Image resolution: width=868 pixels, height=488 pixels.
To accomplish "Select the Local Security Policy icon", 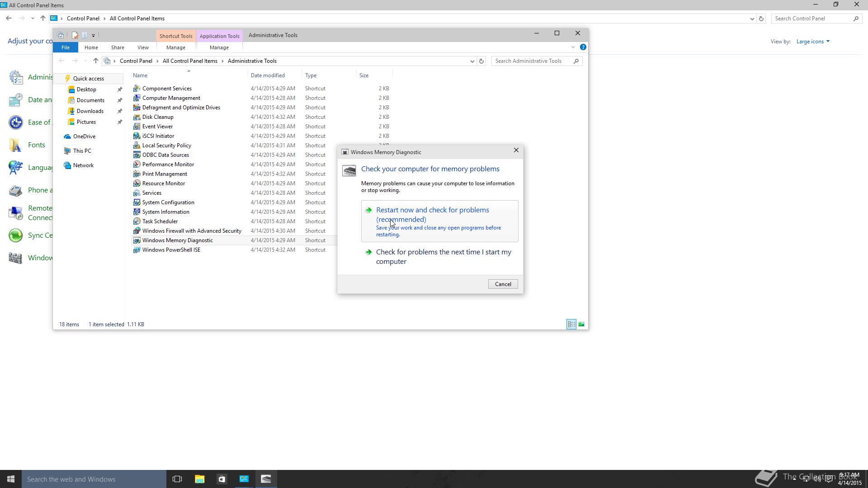I will click(137, 145).
